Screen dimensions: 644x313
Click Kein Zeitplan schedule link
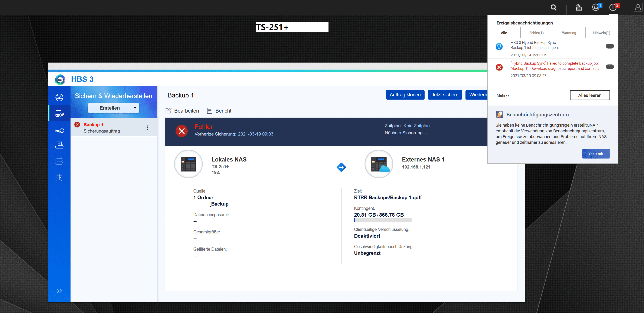(416, 126)
